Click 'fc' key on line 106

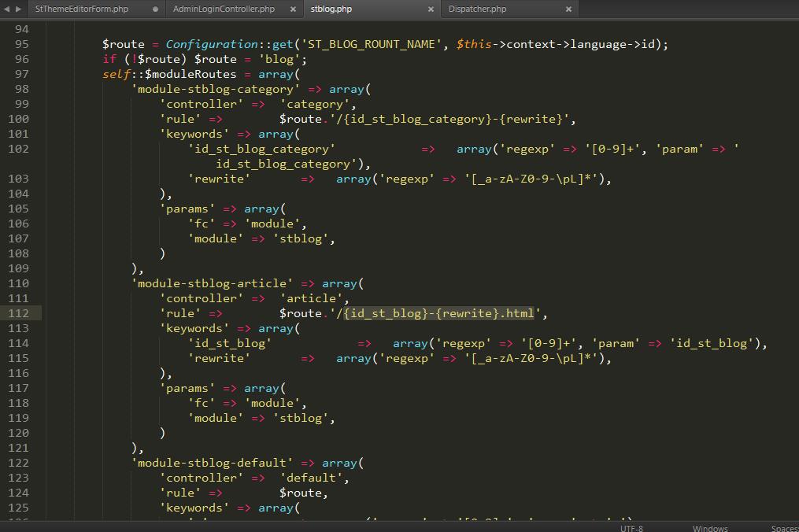tap(202, 224)
